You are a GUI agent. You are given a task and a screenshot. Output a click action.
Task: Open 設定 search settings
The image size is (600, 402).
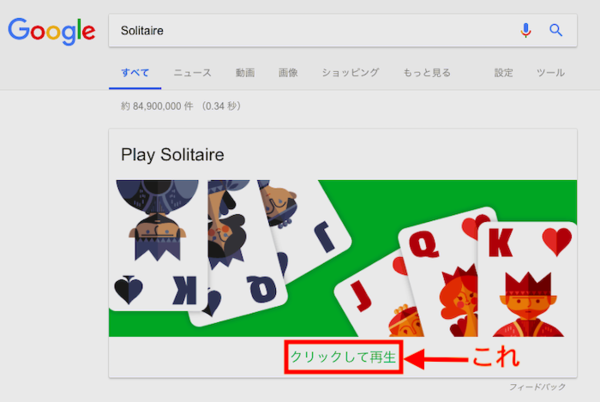click(x=503, y=73)
